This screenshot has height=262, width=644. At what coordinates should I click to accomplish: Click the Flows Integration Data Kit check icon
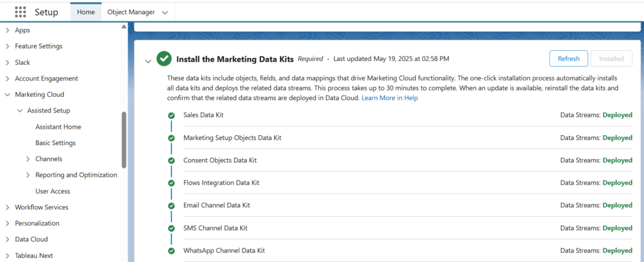(171, 183)
